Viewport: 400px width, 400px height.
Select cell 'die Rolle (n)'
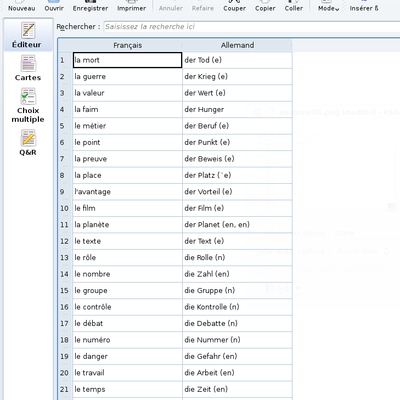point(237,258)
